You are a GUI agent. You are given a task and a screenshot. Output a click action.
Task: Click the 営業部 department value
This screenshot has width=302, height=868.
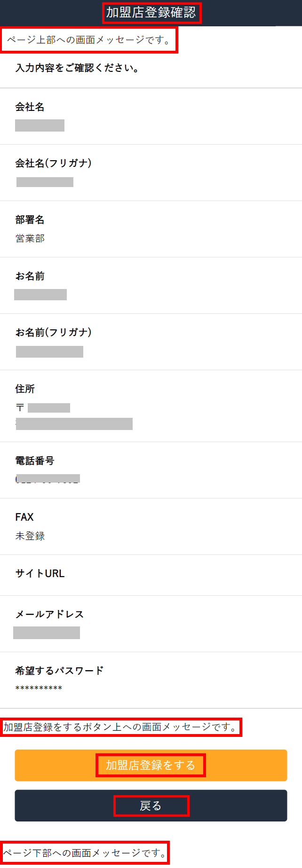point(30,238)
